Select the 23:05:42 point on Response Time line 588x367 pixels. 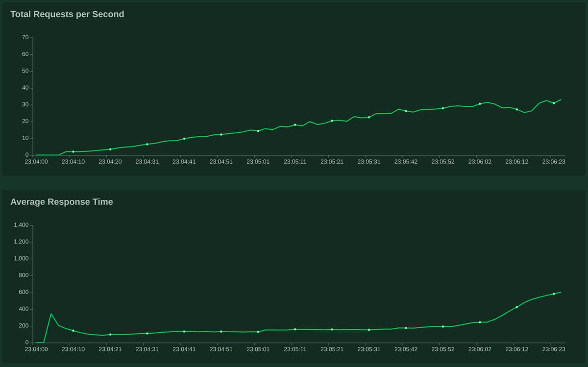(x=406, y=328)
